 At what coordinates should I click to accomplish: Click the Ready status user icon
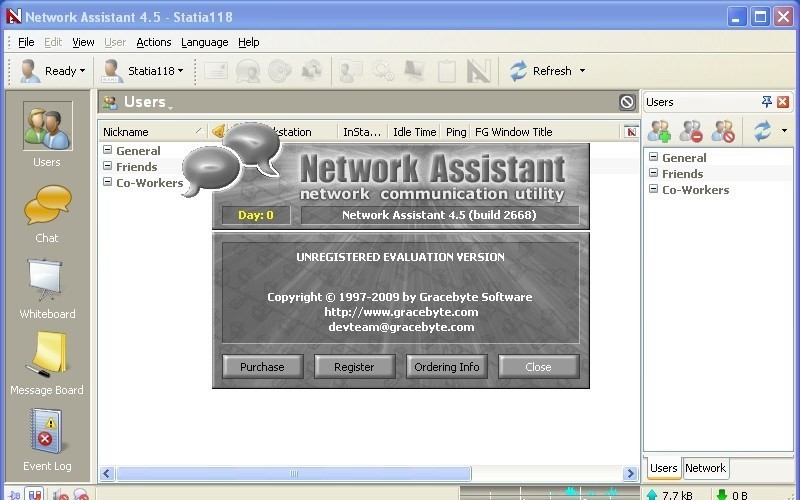pyautogui.click(x=30, y=71)
